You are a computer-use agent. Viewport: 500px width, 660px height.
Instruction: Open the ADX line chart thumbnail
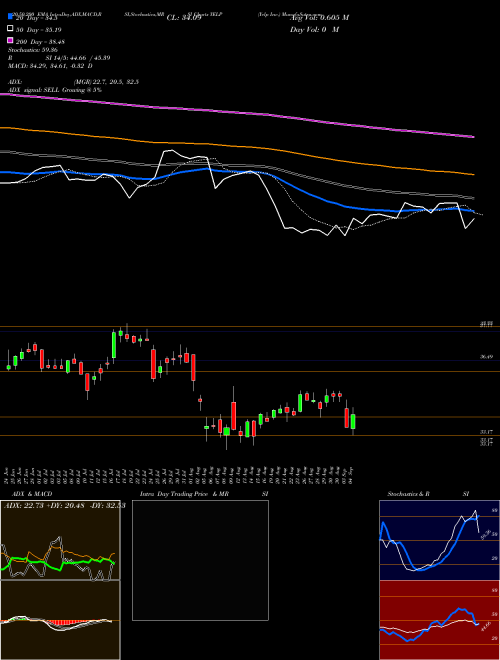[60, 540]
